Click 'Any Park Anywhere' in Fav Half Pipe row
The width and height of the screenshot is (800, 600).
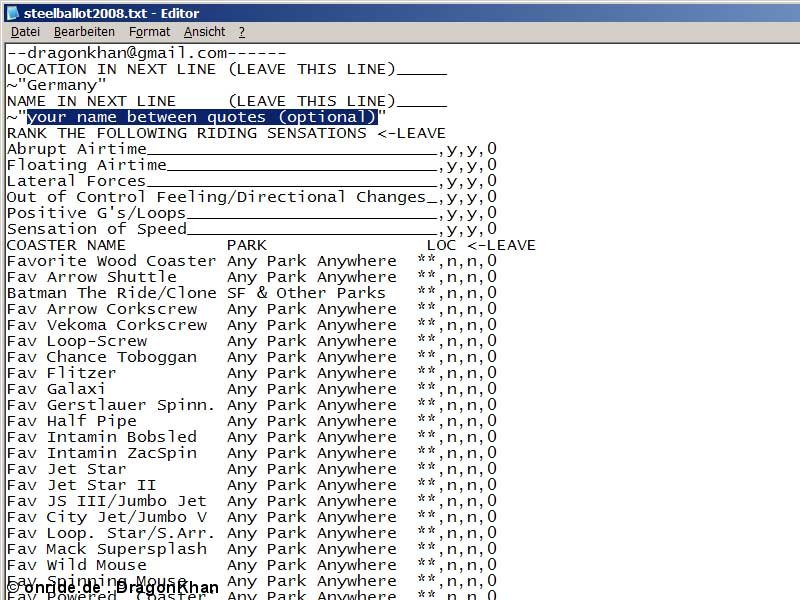(x=312, y=421)
